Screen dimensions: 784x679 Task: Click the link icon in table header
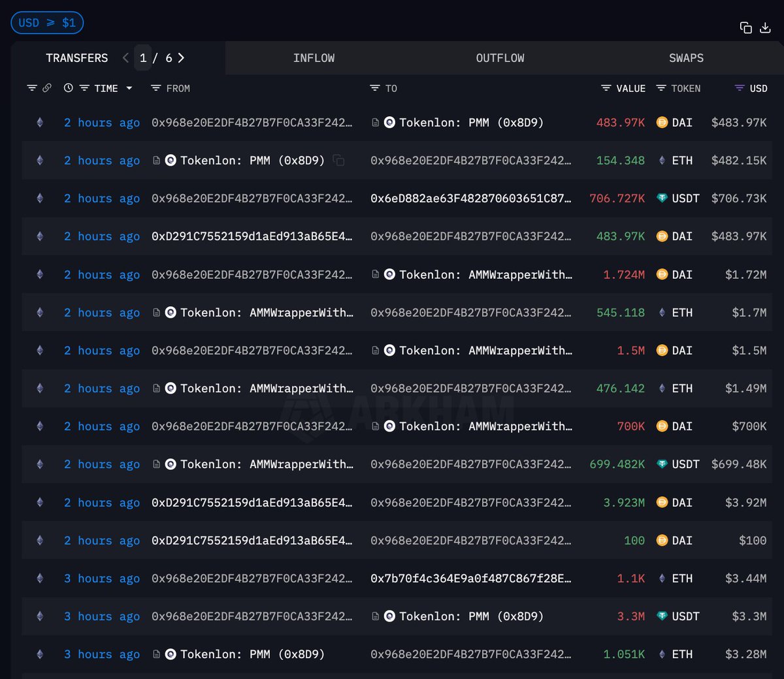click(x=47, y=88)
